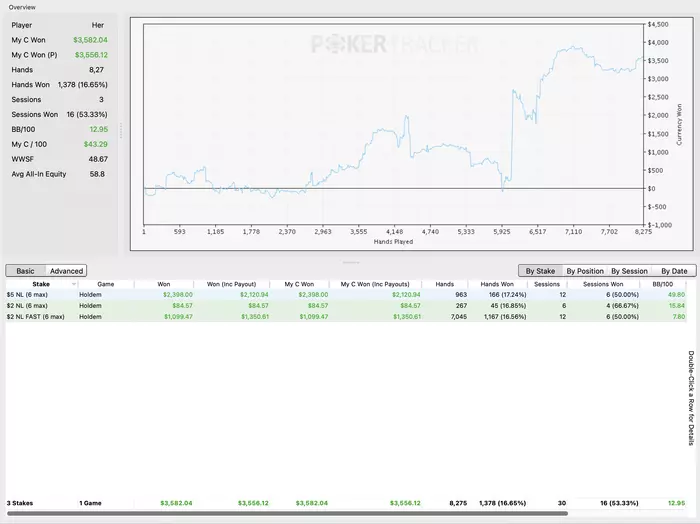Screen dimensions: 700x524
Task: Click the Sessions Won 16 (53.33%) stat
Action: click(x=87, y=114)
